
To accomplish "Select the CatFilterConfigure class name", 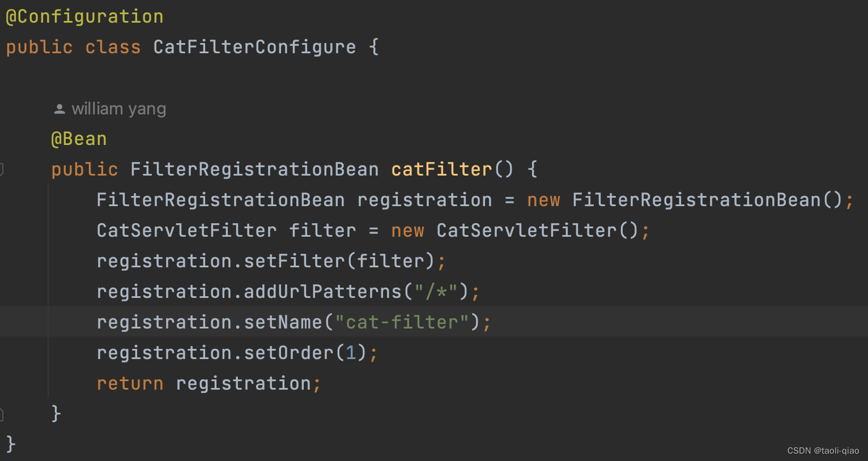I will pyautogui.click(x=254, y=47).
